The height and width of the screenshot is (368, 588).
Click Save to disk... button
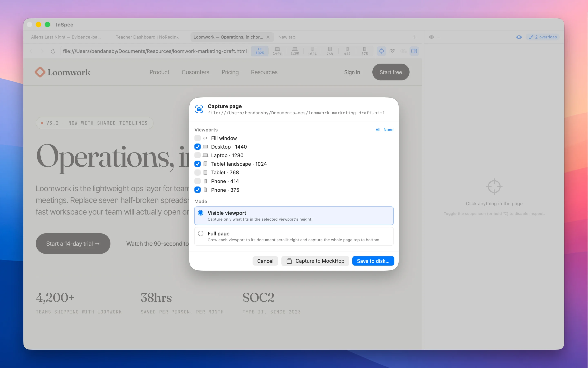[373, 261]
